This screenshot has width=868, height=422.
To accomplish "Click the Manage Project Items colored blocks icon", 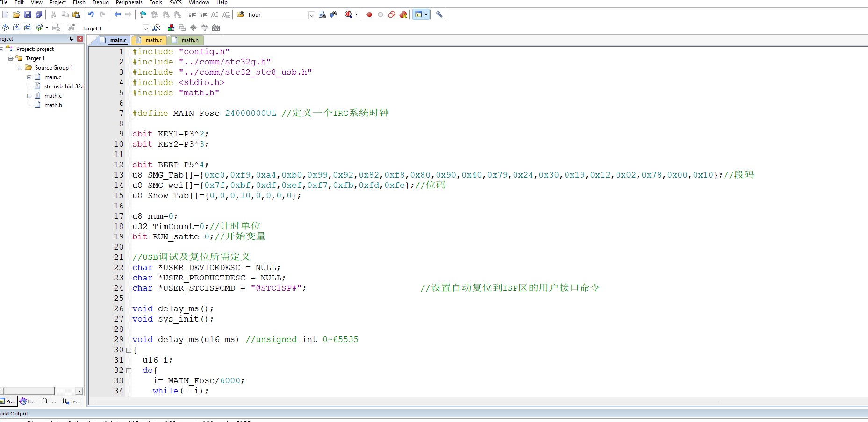I will click(x=171, y=28).
